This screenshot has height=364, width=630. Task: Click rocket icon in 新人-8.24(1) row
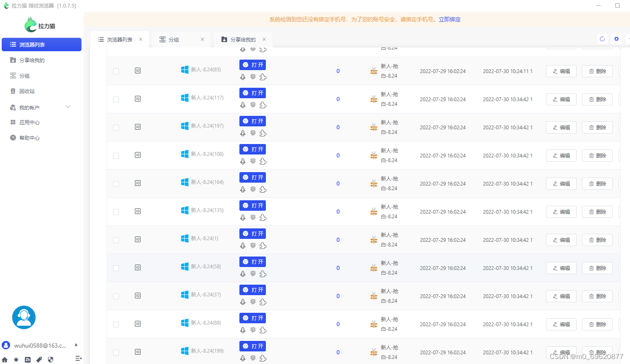click(243, 246)
